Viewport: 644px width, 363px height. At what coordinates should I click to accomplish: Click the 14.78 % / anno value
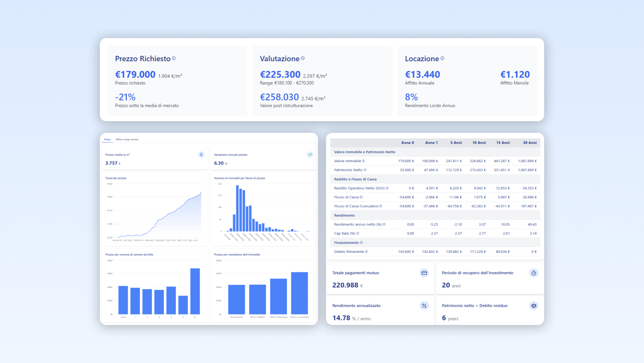[x=351, y=318]
